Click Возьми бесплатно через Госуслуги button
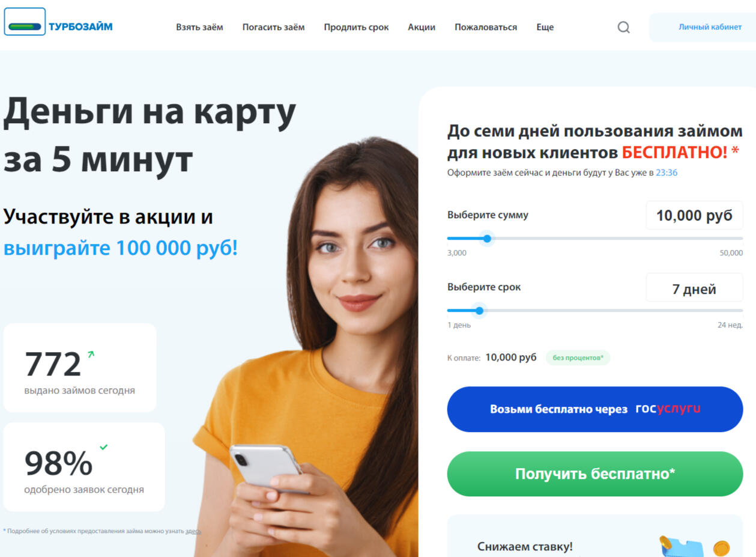Image resolution: width=756 pixels, height=557 pixels. coord(595,409)
